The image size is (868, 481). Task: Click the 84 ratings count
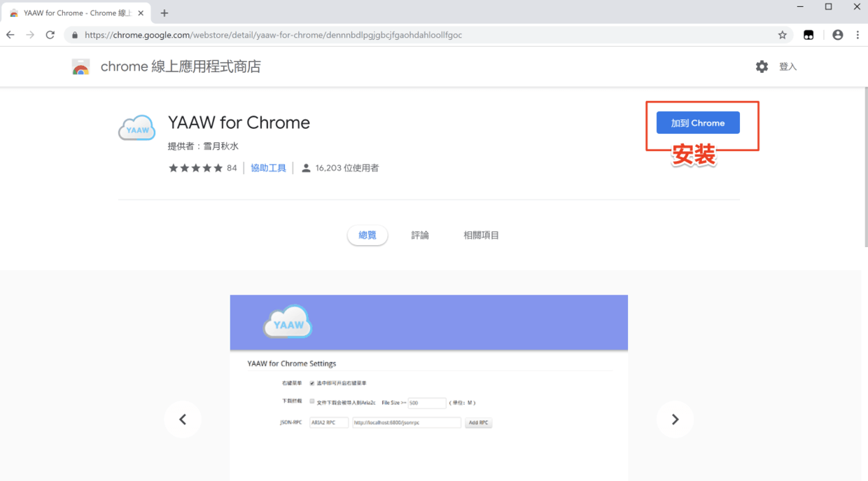tap(232, 168)
